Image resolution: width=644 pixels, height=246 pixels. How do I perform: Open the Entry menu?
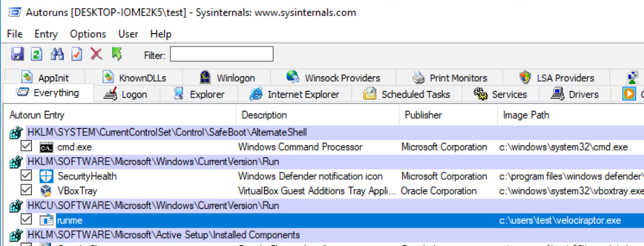[46, 34]
